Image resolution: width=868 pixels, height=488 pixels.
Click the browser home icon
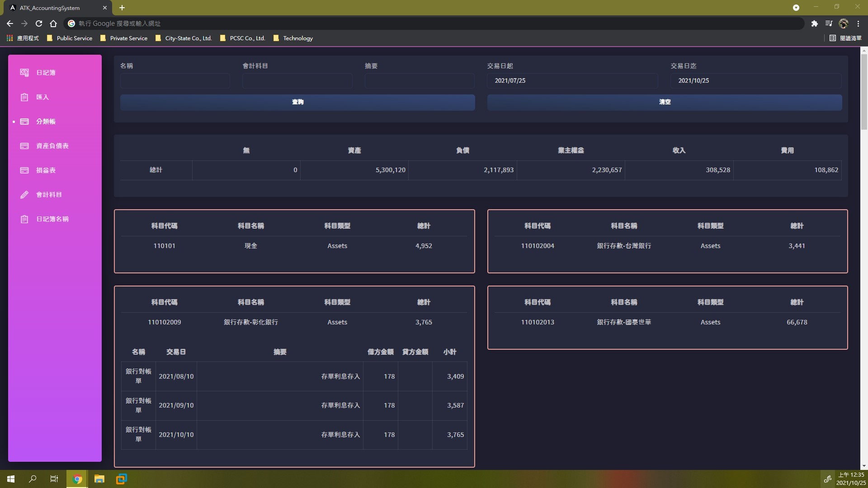pos(53,23)
